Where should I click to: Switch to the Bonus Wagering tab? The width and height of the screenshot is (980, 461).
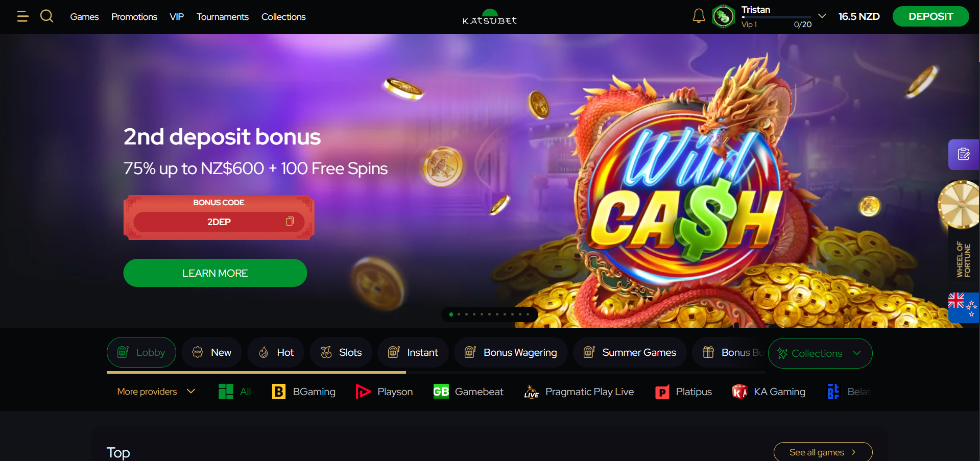point(511,352)
